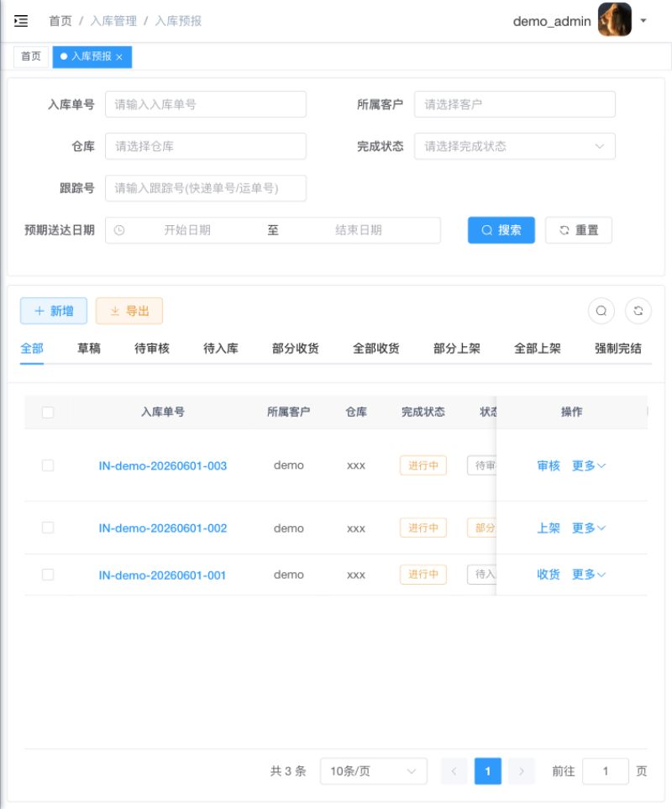This screenshot has width=672, height=809.
Task: Check the row IN-demo-20260601-001 checkbox
Action: [x=48, y=575]
